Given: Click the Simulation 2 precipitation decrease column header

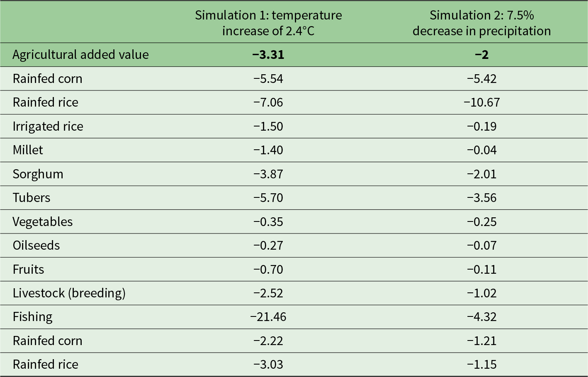Looking at the screenshot, I should [x=481, y=23].
